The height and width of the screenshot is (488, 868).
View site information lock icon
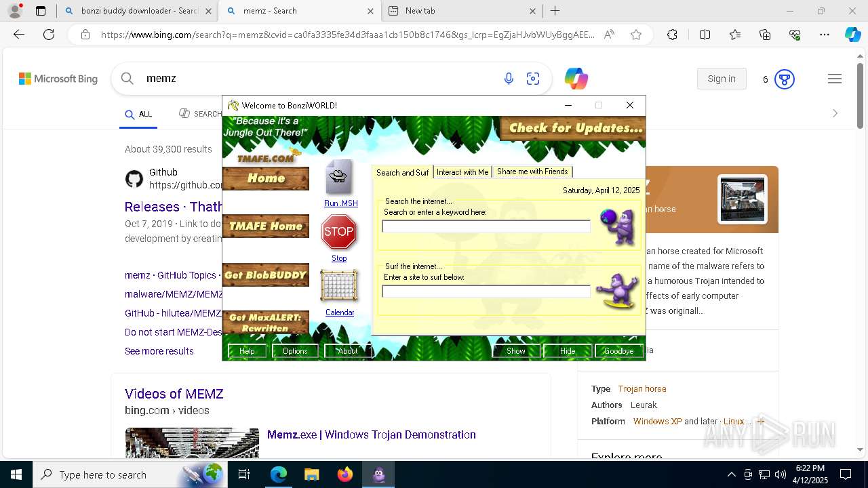coord(85,35)
